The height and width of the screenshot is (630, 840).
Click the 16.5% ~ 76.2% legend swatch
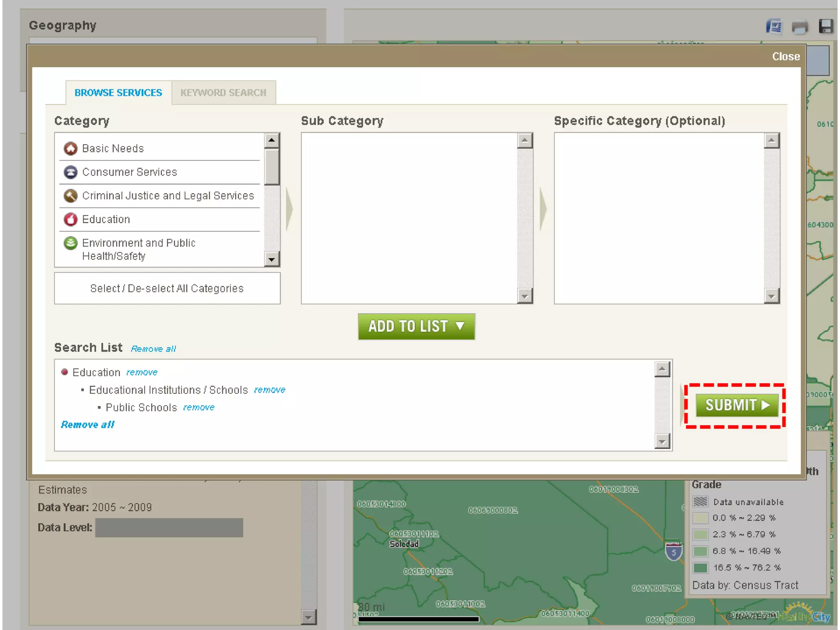[x=700, y=568]
